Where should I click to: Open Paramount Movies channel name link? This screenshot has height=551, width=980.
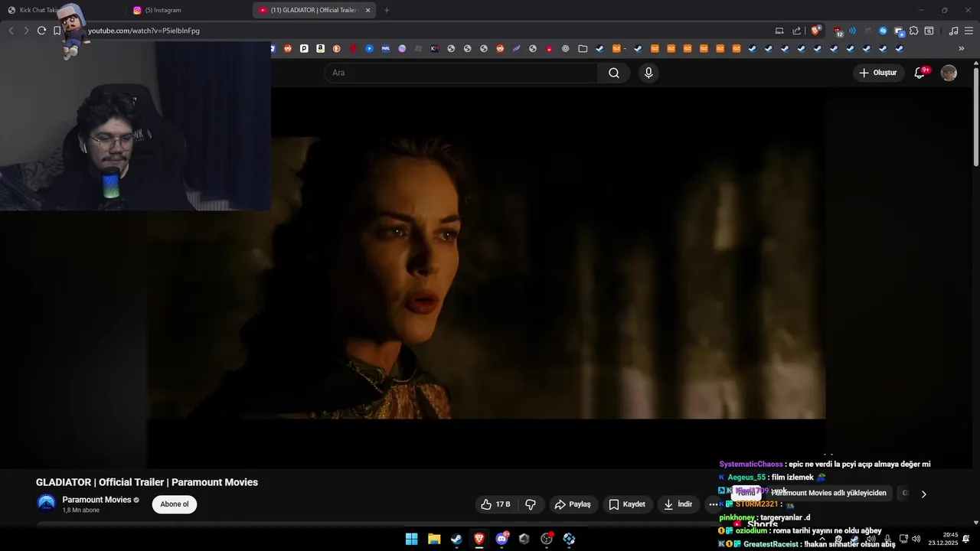tap(96, 500)
